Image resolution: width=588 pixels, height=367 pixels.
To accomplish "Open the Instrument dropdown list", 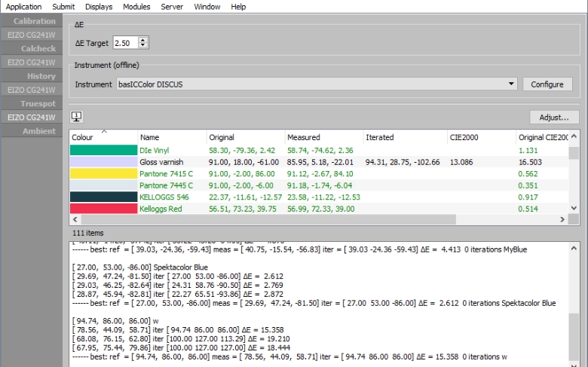I will click(x=513, y=84).
